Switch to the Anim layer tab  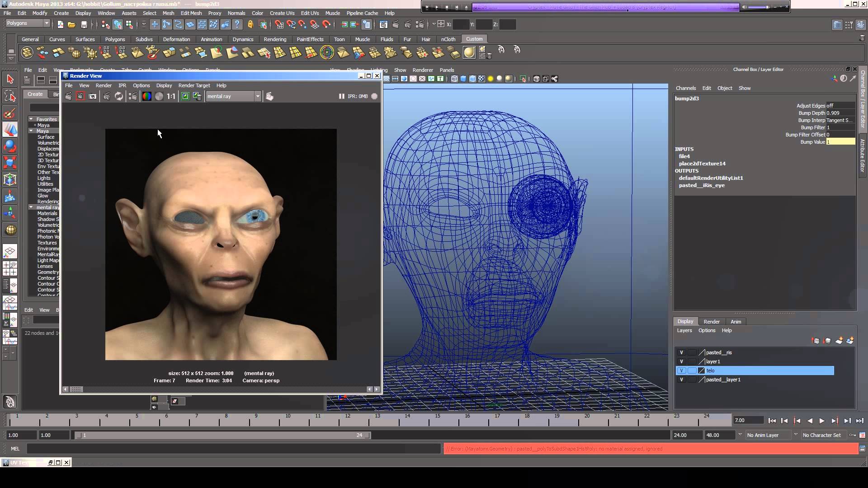[736, 322]
